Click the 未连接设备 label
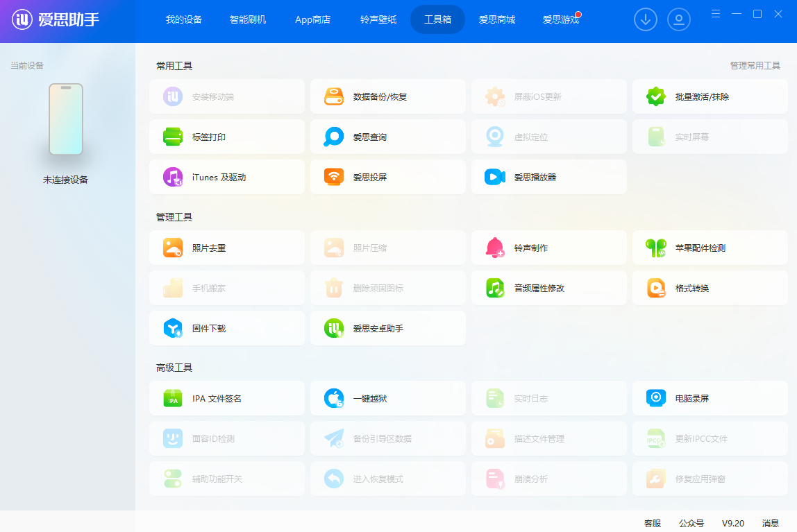The image size is (797, 532). [x=65, y=180]
